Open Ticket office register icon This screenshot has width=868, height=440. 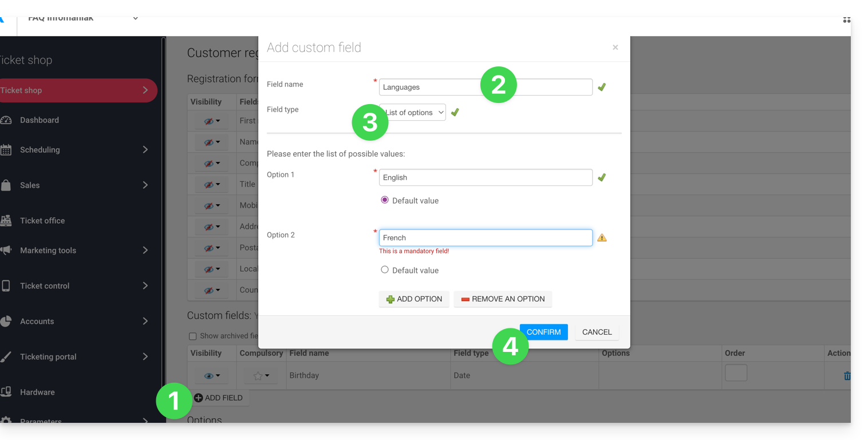pyautogui.click(x=6, y=221)
